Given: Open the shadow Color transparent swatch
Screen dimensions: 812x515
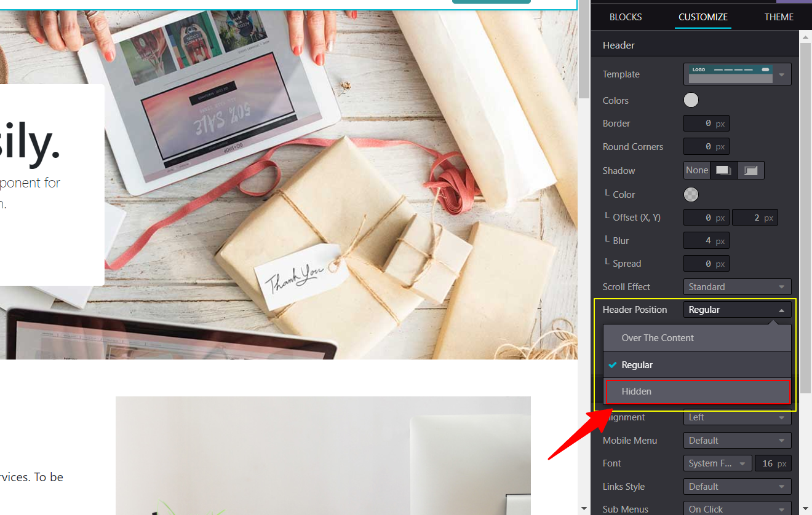Looking at the screenshot, I should pyautogui.click(x=691, y=194).
